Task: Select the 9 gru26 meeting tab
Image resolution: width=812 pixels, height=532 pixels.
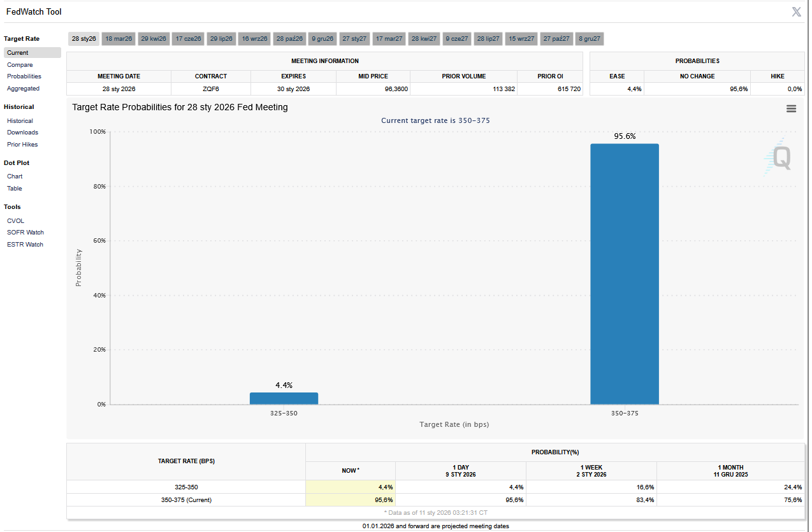Action: click(x=323, y=39)
